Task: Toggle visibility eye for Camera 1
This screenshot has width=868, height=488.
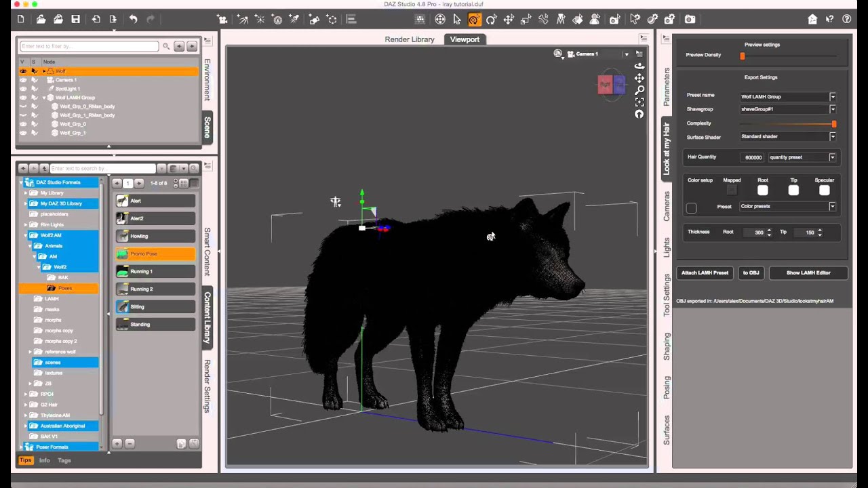Action: point(23,80)
